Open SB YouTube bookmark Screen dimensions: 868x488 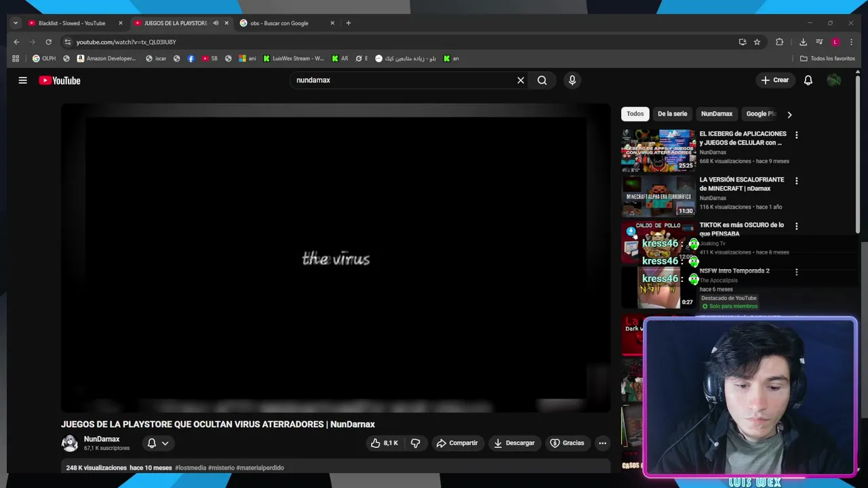point(210,58)
